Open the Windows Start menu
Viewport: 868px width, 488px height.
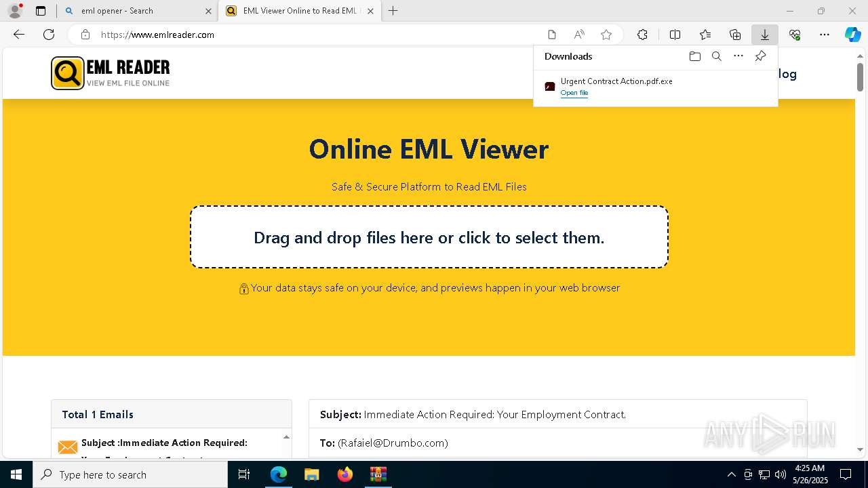click(x=16, y=474)
